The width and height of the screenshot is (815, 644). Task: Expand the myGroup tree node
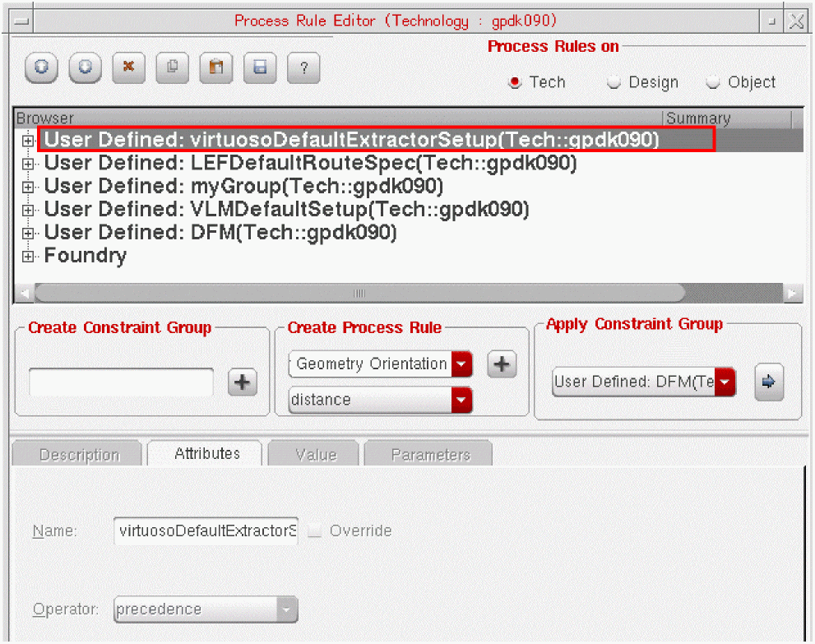(28, 188)
